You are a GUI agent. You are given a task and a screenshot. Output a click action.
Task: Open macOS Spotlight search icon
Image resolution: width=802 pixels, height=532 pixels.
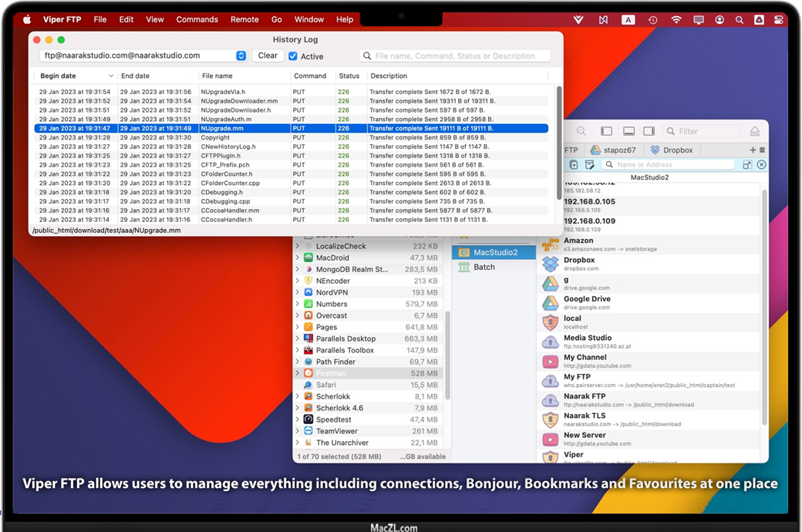740,20
